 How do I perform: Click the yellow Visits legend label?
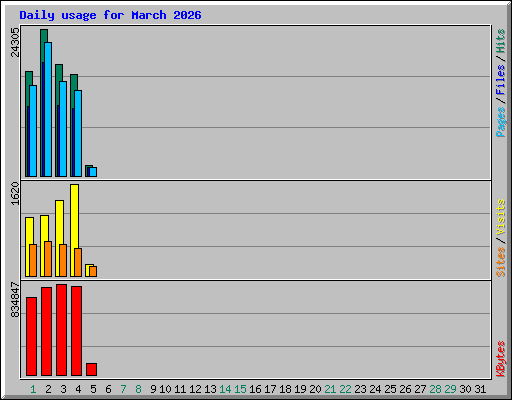pos(500,217)
